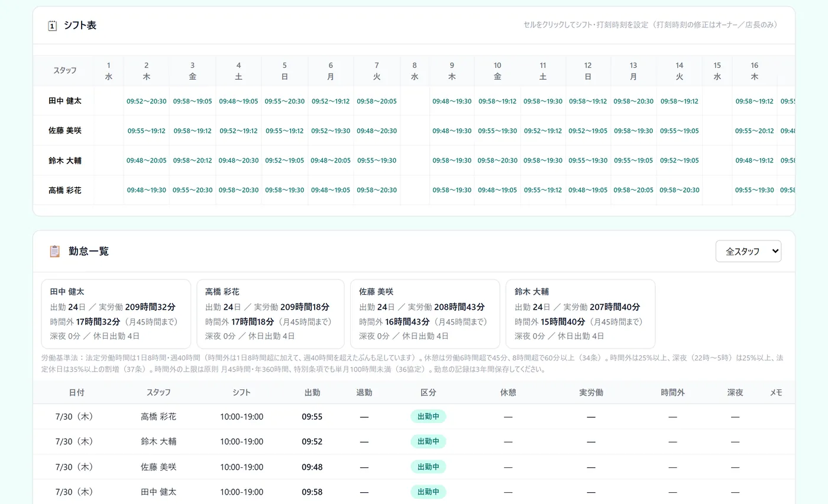Select 佐藤 美咲's shift cell on day 7
The height and width of the screenshot is (504, 828).
(x=377, y=131)
